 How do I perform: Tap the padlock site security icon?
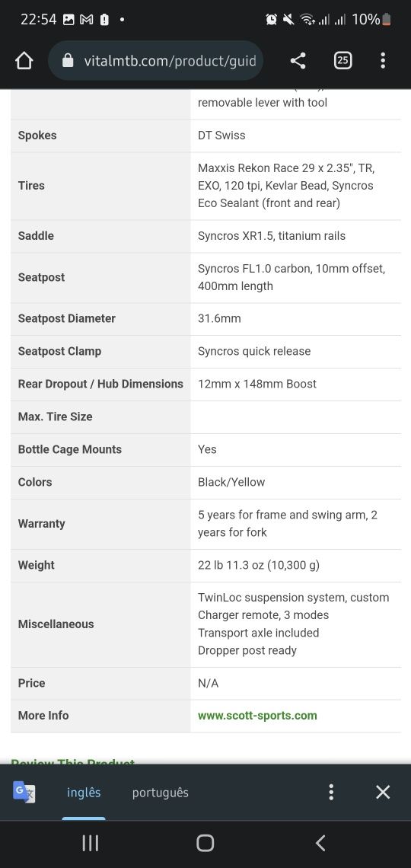click(x=68, y=60)
